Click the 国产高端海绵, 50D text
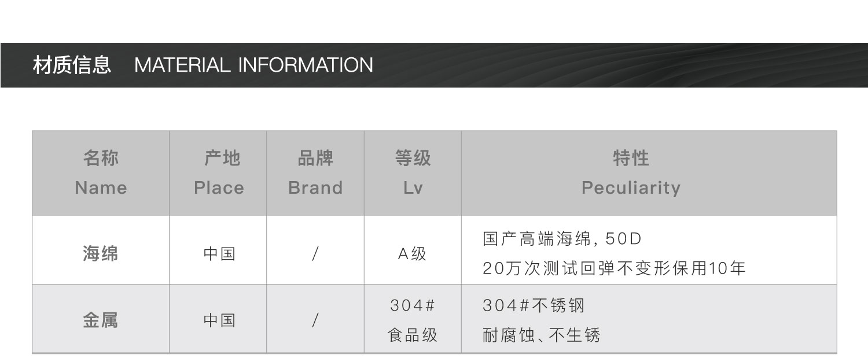This screenshot has width=868, height=358. tap(562, 238)
